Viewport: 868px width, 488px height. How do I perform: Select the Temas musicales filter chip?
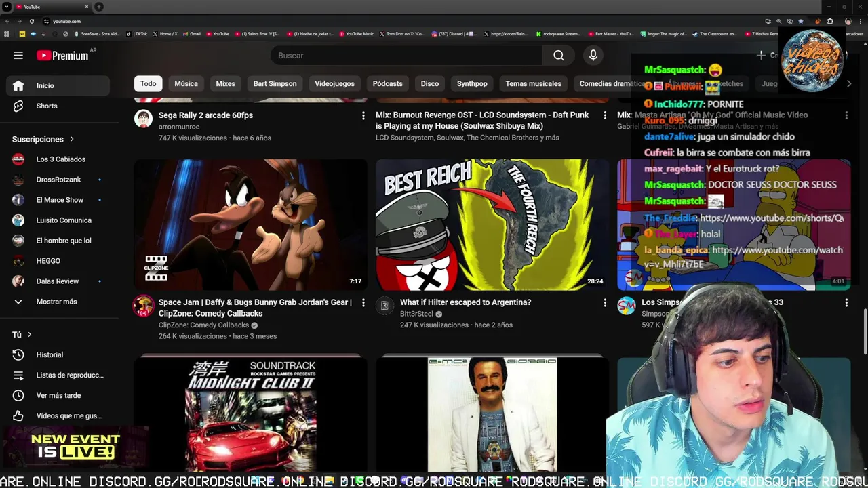533,83
